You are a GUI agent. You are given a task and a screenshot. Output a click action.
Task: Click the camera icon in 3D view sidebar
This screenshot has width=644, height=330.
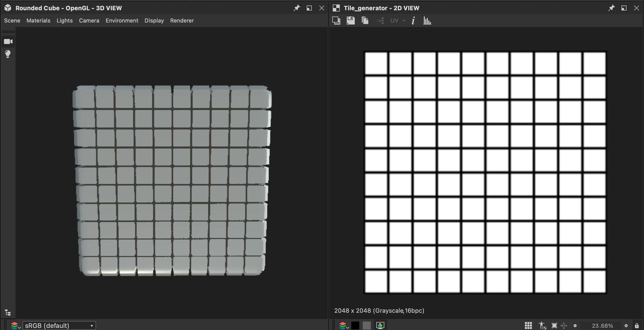coord(8,41)
